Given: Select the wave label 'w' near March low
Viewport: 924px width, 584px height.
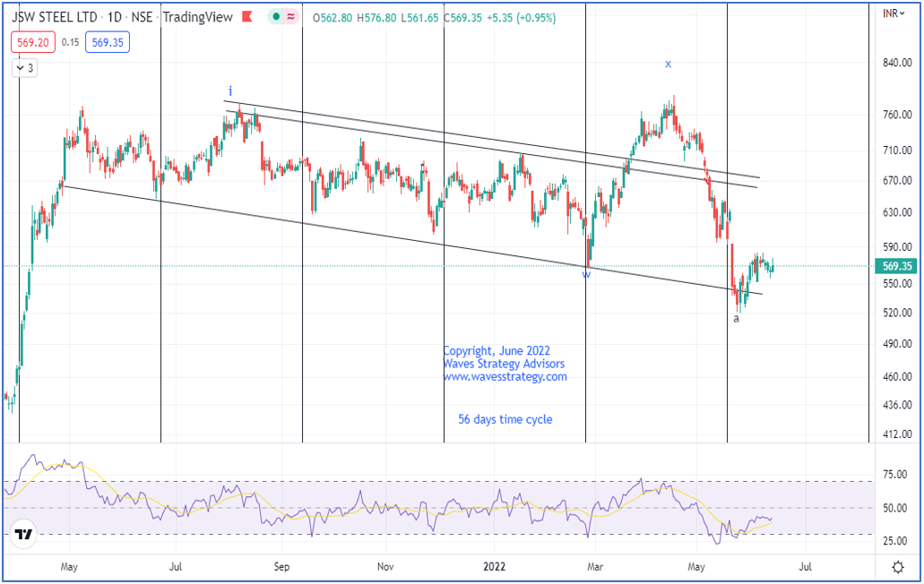Looking at the screenshot, I should coord(586,274).
